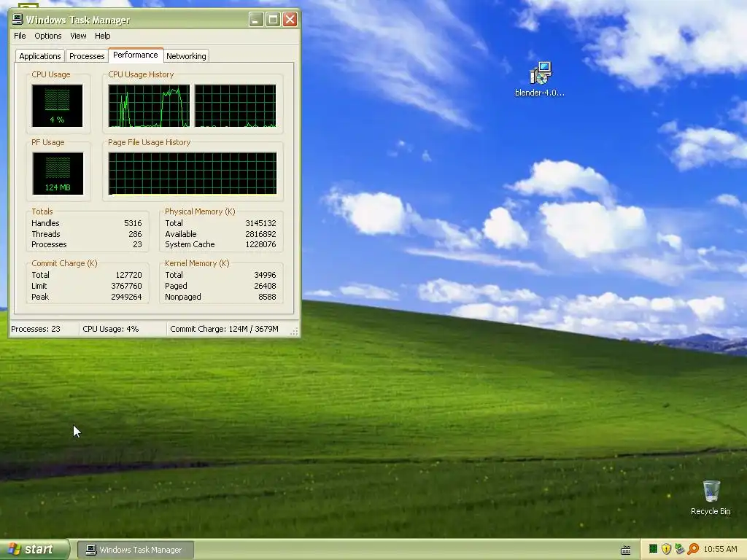747x560 pixels.
Task: Click Kernel Memory Total value 34996
Action: pyautogui.click(x=265, y=275)
